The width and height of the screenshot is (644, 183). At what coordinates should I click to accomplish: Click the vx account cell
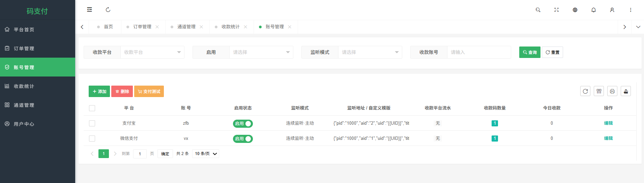(186, 138)
